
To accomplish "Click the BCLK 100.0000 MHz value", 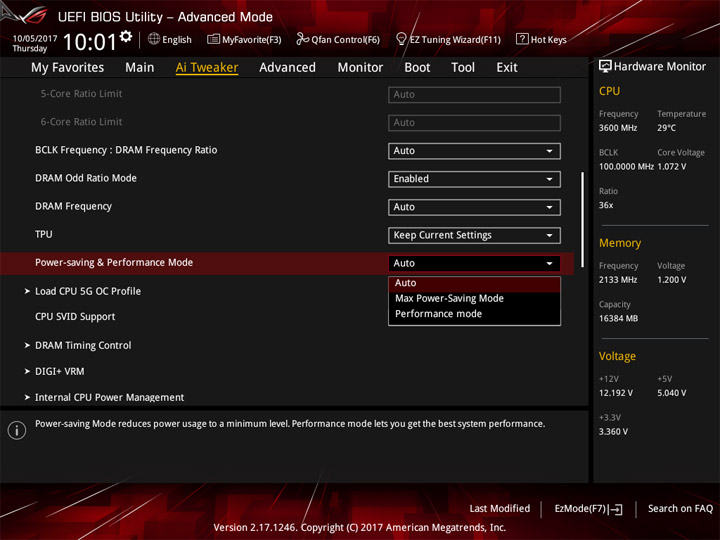I will (626, 167).
